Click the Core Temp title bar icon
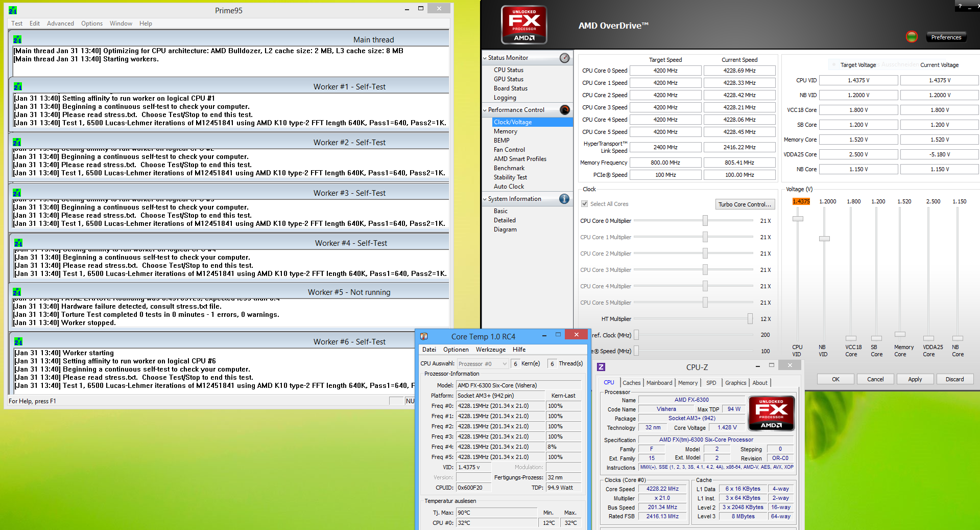This screenshot has width=980, height=530. pyautogui.click(x=424, y=336)
